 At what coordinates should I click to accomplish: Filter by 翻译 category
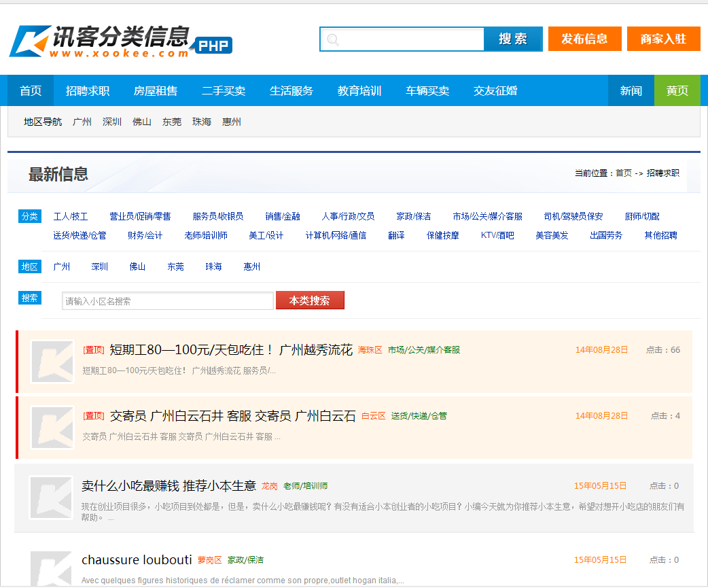coord(396,235)
